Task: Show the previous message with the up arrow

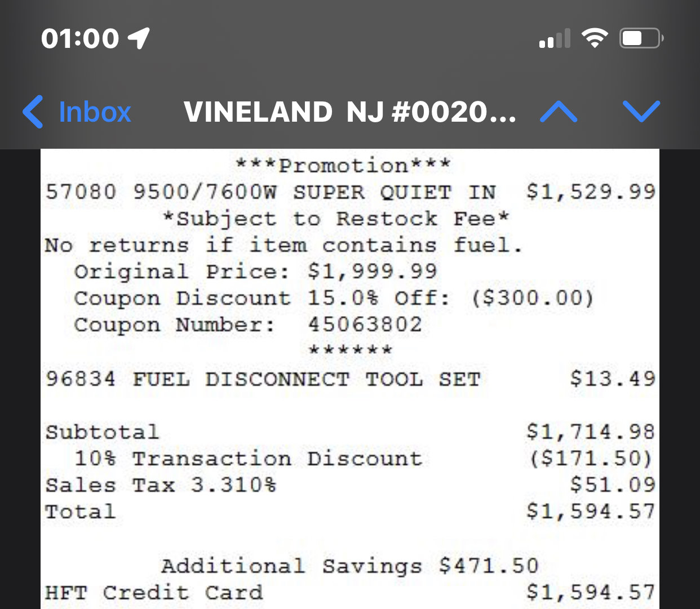Action: coord(558,112)
